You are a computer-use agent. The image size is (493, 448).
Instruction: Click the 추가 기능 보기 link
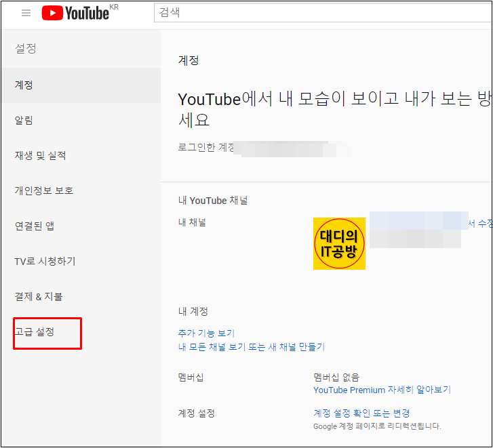pyautogui.click(x=206, y=333)
